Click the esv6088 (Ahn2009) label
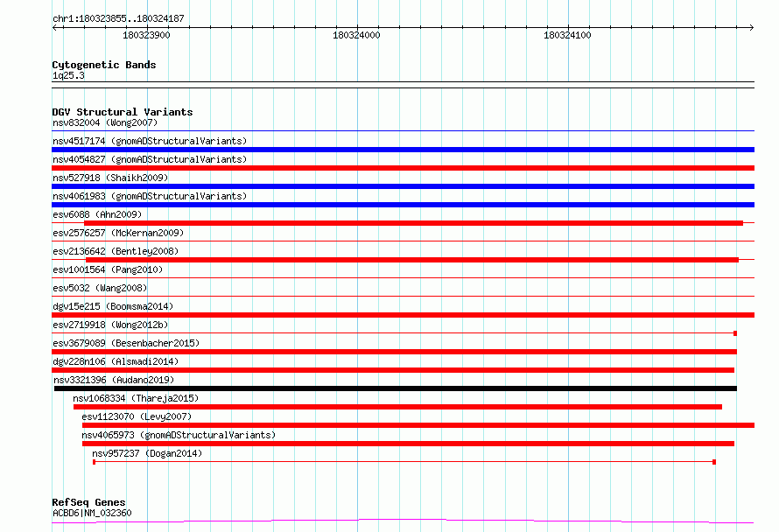This screenshot has height=532, width=779. [97, 214]
